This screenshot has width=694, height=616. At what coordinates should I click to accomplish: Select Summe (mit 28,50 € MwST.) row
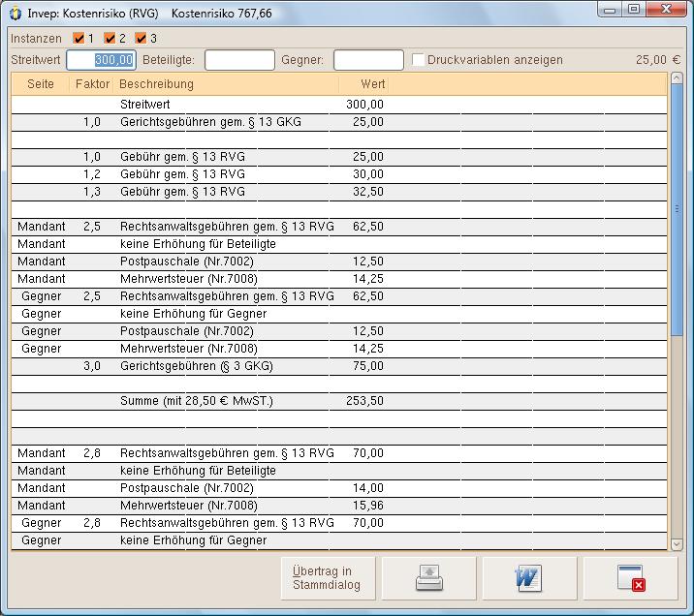[339, 402]
